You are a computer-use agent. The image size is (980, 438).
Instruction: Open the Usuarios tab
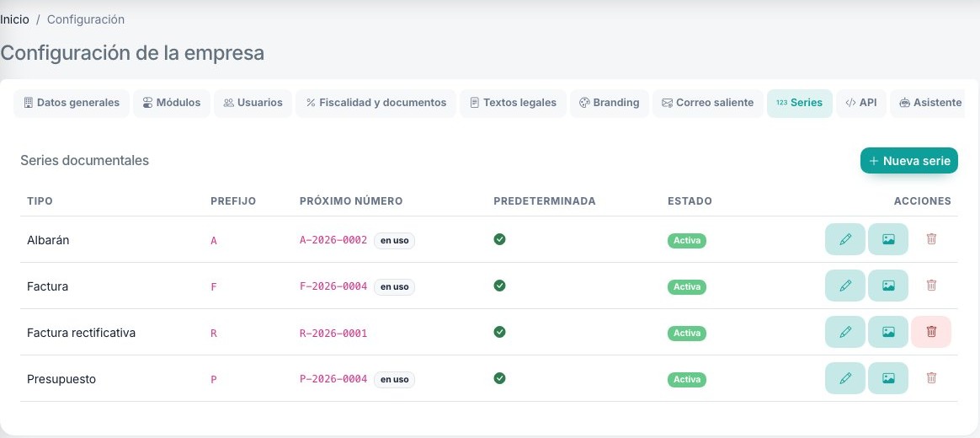[x=253, y=103]
